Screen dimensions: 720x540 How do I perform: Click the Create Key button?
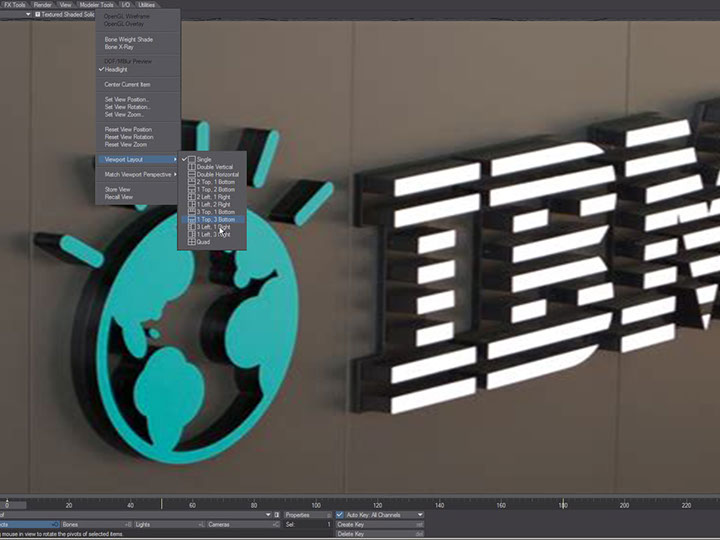click(380, 524)
